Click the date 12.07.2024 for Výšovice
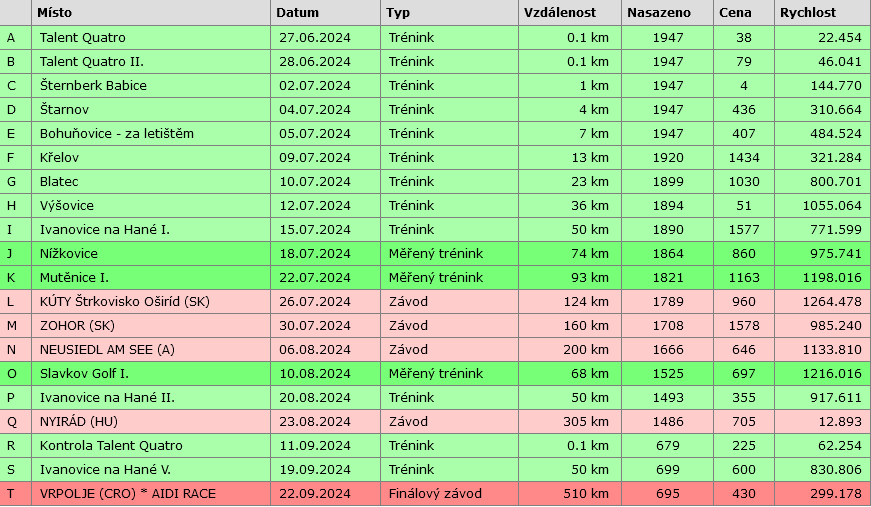871x507 pixels. (314, 205)
